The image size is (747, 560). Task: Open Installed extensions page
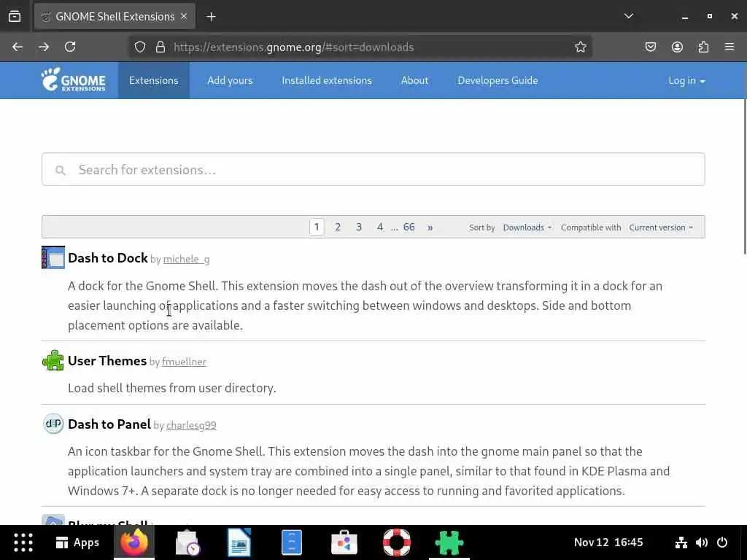pos(327,80)
